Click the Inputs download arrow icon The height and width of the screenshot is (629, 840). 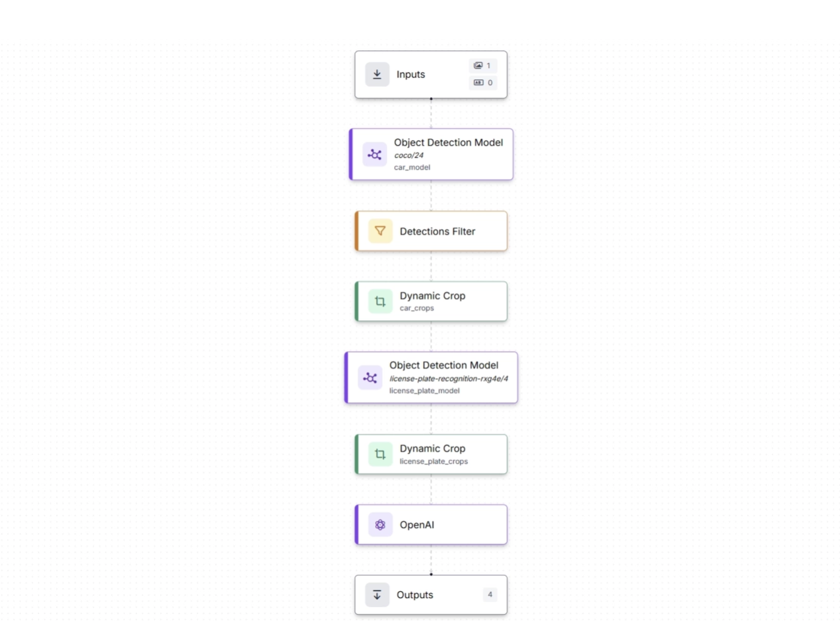(377, 74)
